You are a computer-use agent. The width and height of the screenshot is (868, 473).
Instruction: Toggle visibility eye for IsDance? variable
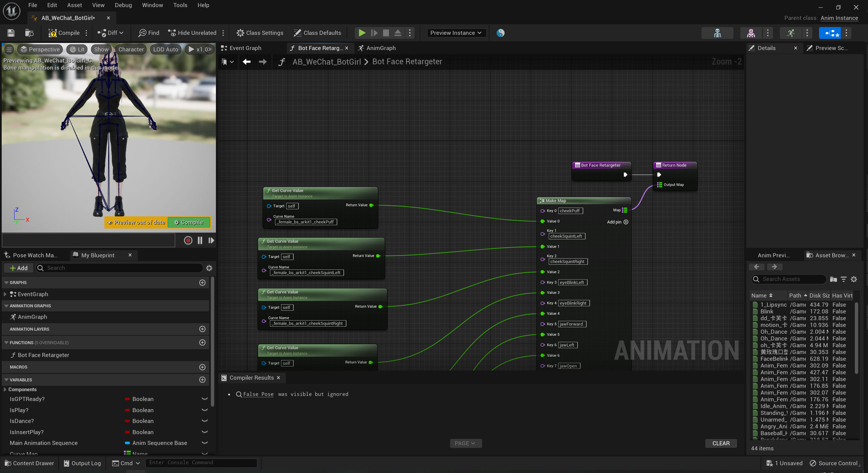(204, 421)
